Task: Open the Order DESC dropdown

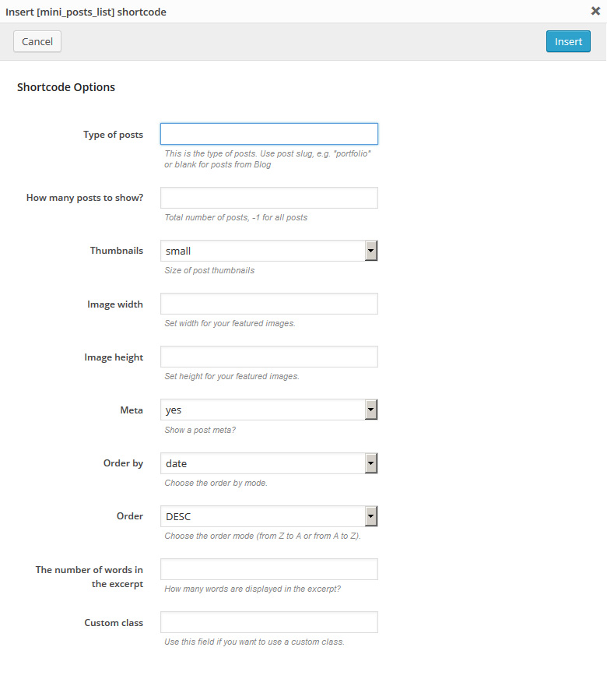Action: click(263, 516)
